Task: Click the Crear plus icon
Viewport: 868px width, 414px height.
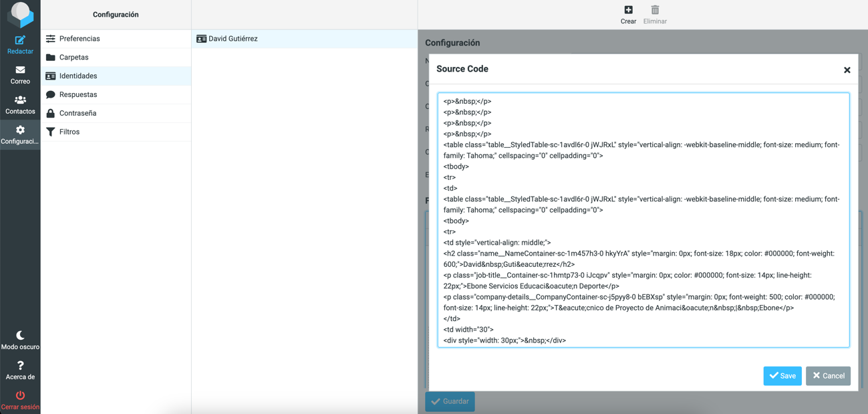Action: [628, 10]
